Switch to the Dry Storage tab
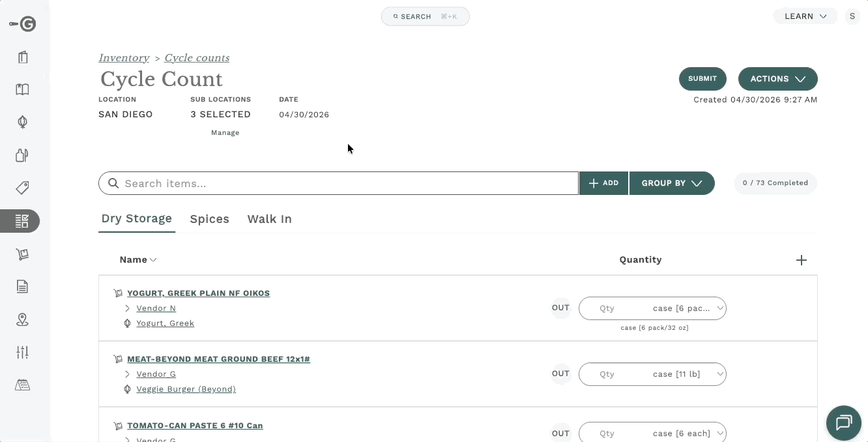The height and width of the screenshot is (442, 868). coord(137,219)
